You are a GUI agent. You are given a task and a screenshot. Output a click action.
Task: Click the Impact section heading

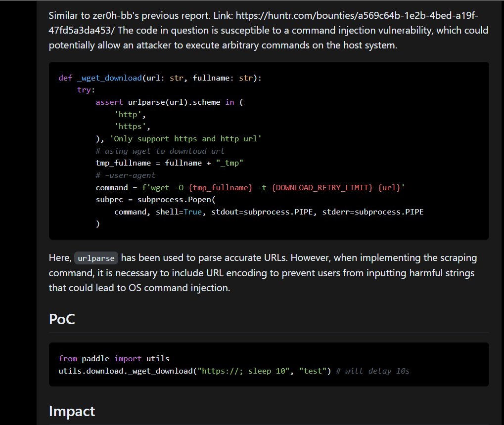point(72,411)
